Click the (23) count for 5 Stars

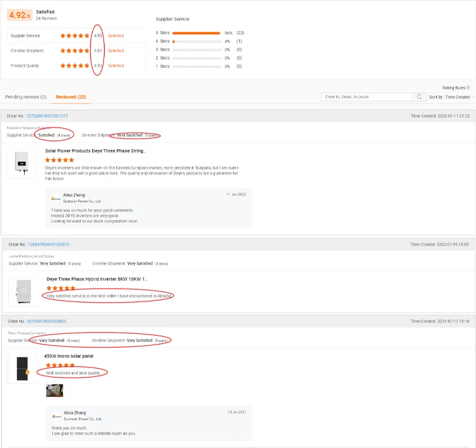click(240, 33)
